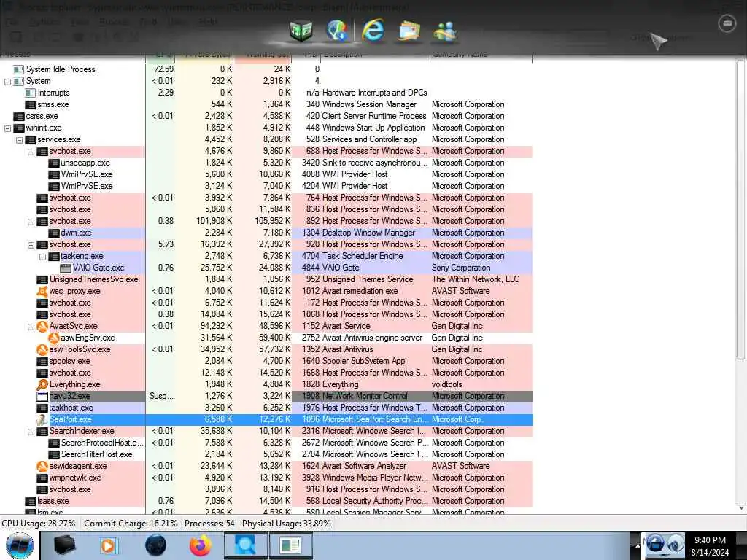Collapse svchost.exe PID 892 node
Image resolution: width=747 pixels, height=560 pixels.
[x=31, y=222]
